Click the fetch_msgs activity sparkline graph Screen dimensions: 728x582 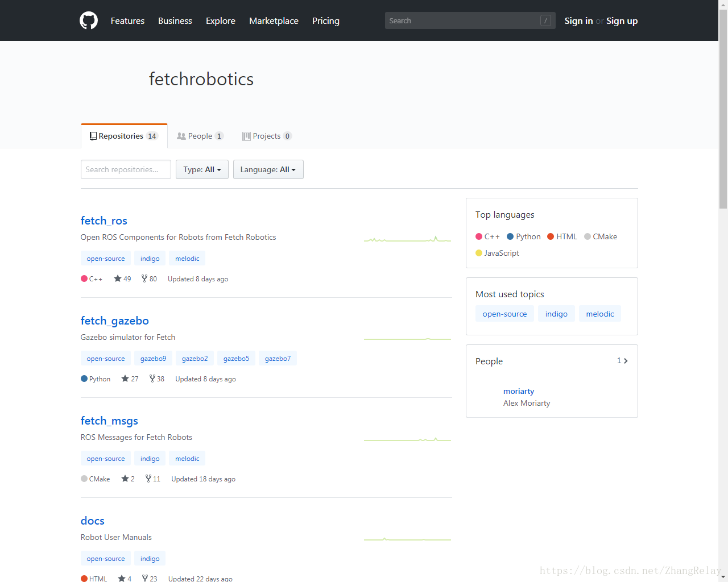tap(407, 439)
